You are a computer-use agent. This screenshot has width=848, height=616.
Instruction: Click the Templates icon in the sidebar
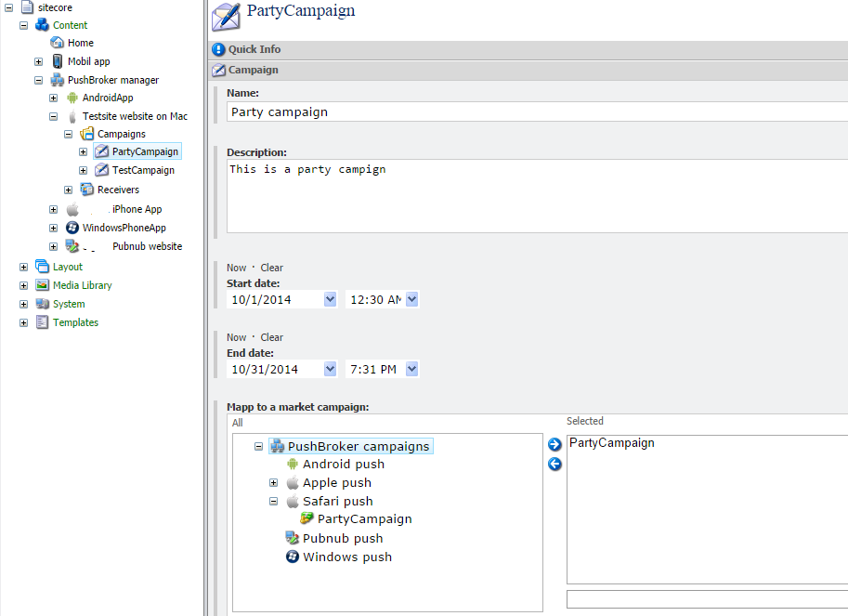click(x=40, y=322)
